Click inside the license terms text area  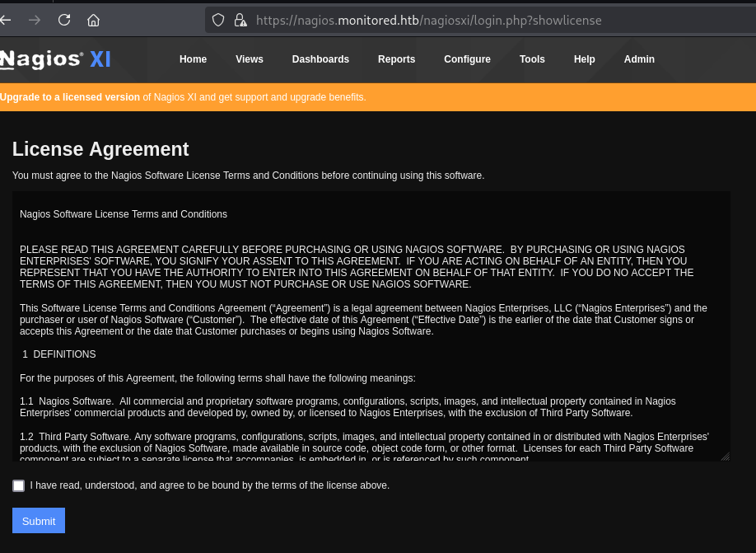[x=371, y=326]
